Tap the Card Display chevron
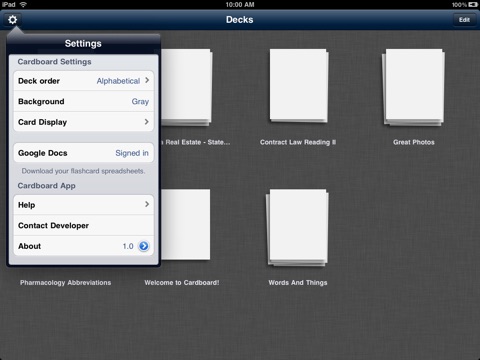 [147, 122]
